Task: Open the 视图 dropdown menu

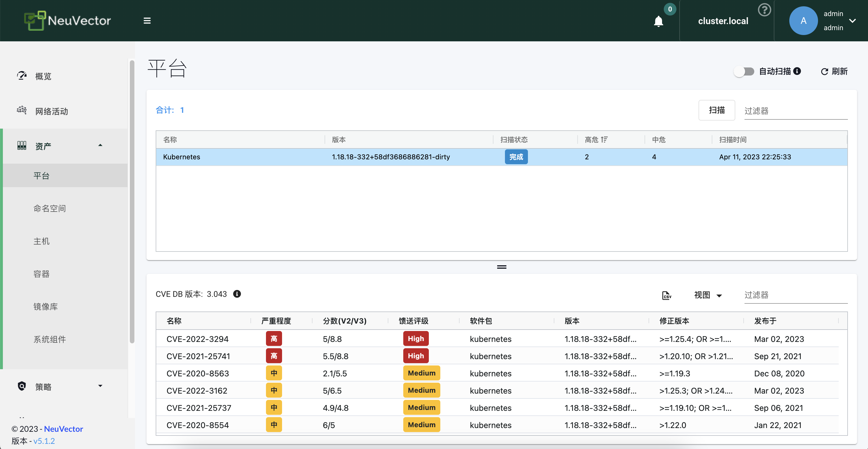Action: [708, 295]
